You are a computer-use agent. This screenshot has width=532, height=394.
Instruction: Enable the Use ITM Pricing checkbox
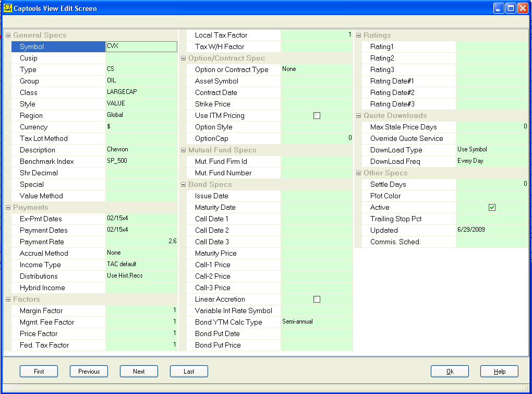pyautogui.click(x=317, y=115)
